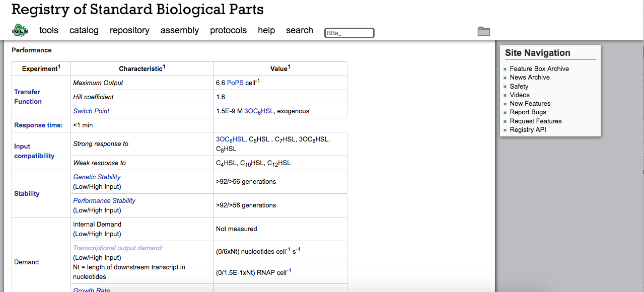Click the search menu item
The width and height of the screenshot is (644, 292).
tap(300, 30)
